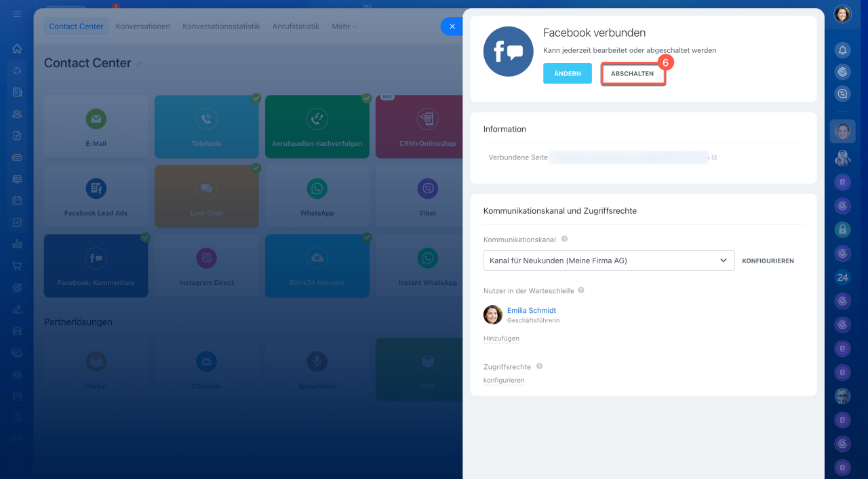Click KONFIGURIEREN next to the channel dropdown

[x=768, y=261]
